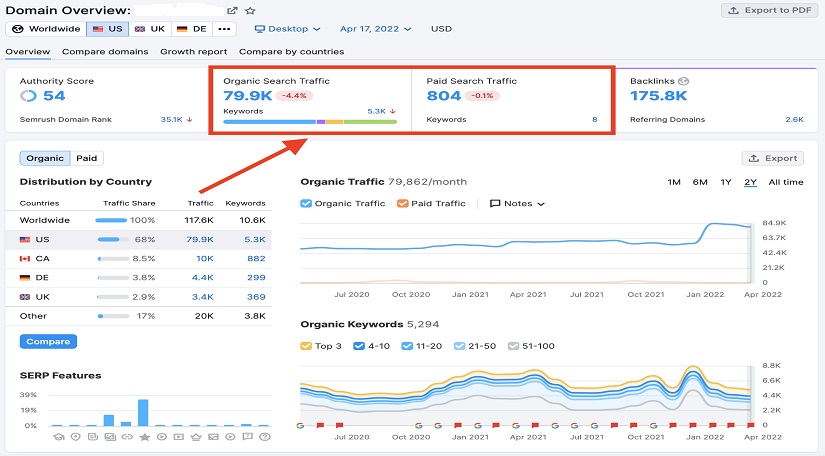Image resolution: width=825 pixels, height=456 pixels.
Task: Open the Compare domains tab
Action: coord(105,52)
